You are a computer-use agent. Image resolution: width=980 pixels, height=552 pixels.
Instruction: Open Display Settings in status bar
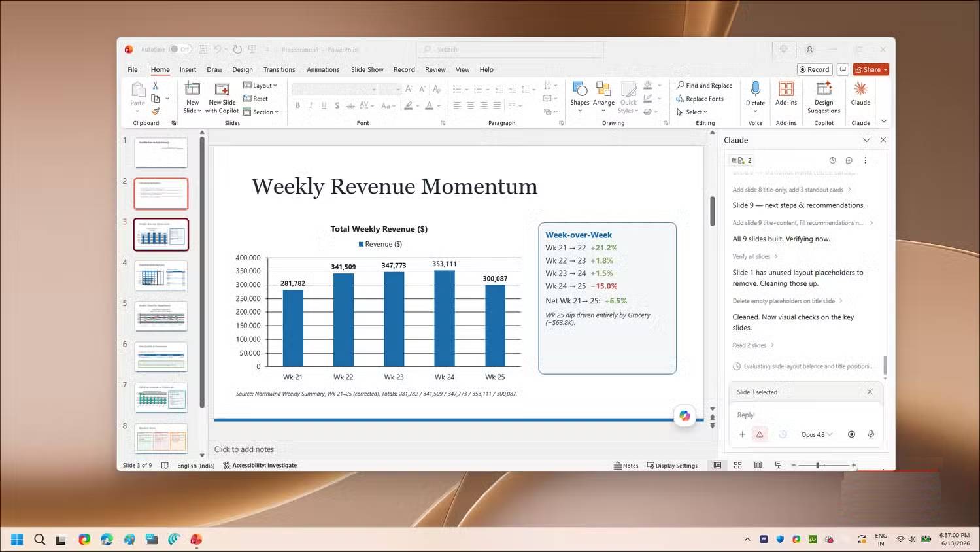pyautogui.click(x=672, y=466)
